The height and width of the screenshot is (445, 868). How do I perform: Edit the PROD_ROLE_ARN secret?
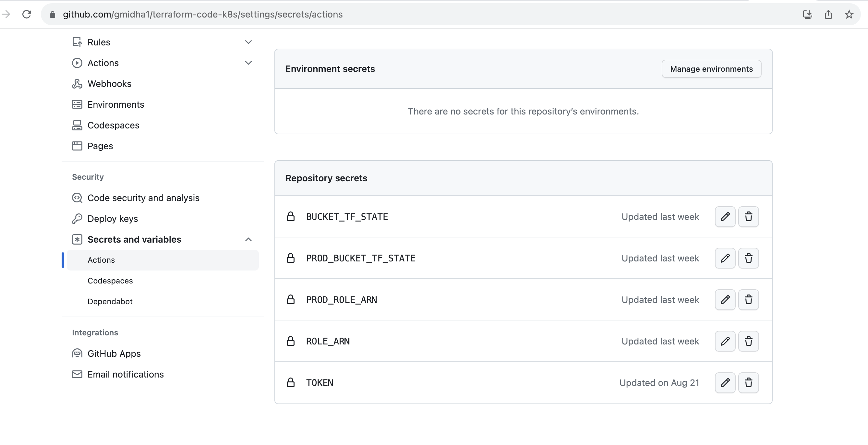[725, 299]
